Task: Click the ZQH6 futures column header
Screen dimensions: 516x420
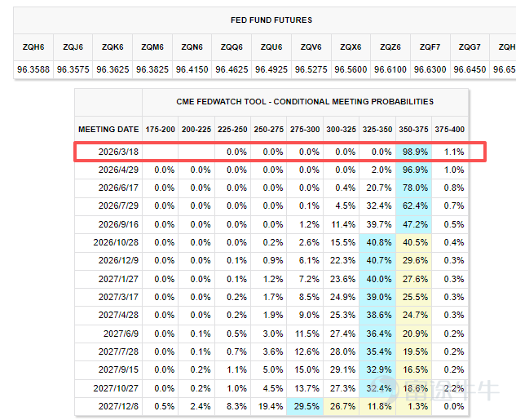Action: click(33, 47)
